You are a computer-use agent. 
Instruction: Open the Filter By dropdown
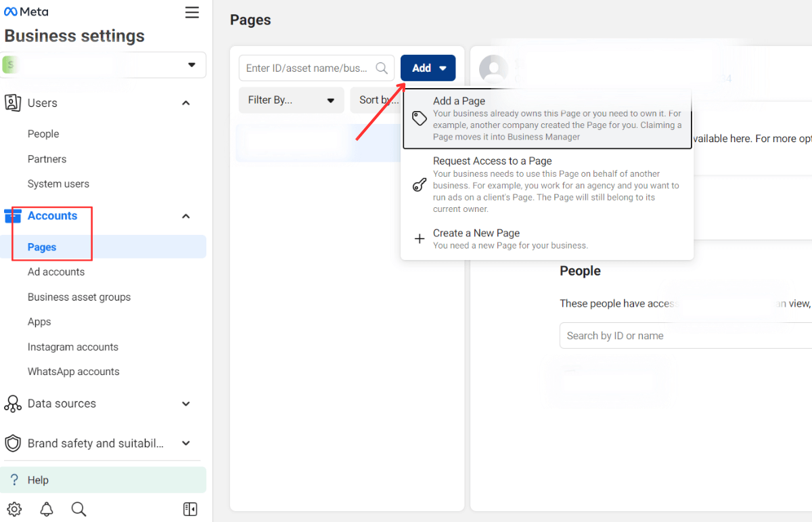[291, 100]
